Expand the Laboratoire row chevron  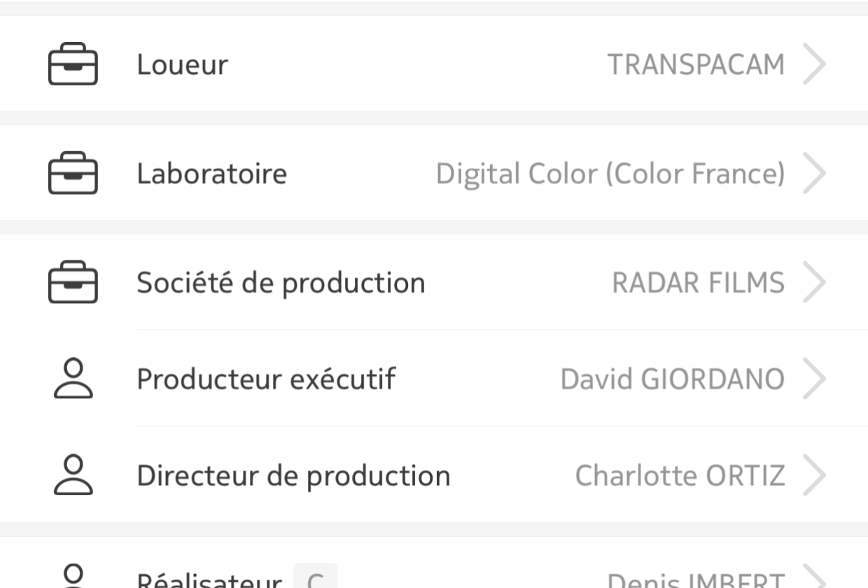[814, 173]
